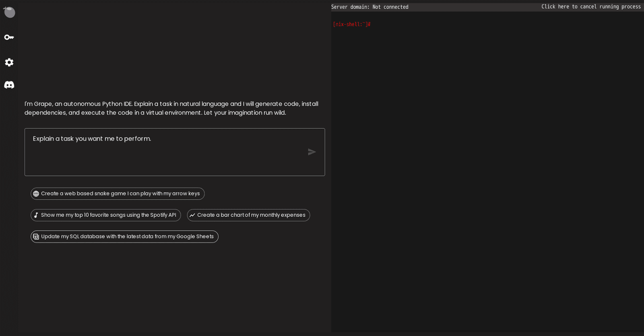Viewport: 644px width, 336px height.
Task: Open the settings gear icon
Action: pos(9,62)
